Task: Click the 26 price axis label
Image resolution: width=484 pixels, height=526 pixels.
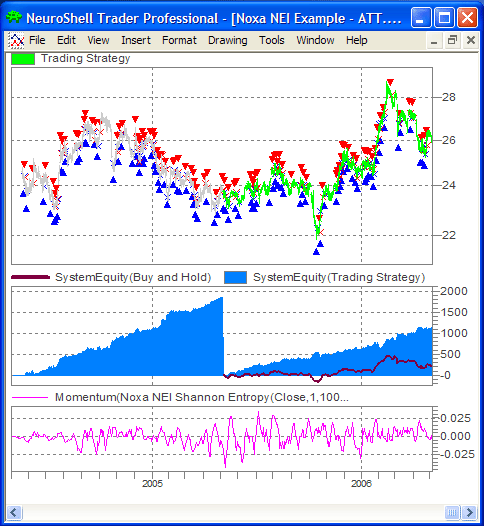Action: tap(449, 140)
